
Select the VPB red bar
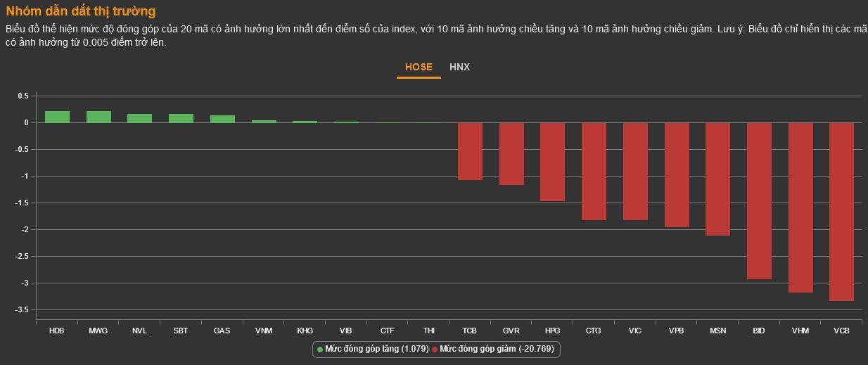(677, 174)
